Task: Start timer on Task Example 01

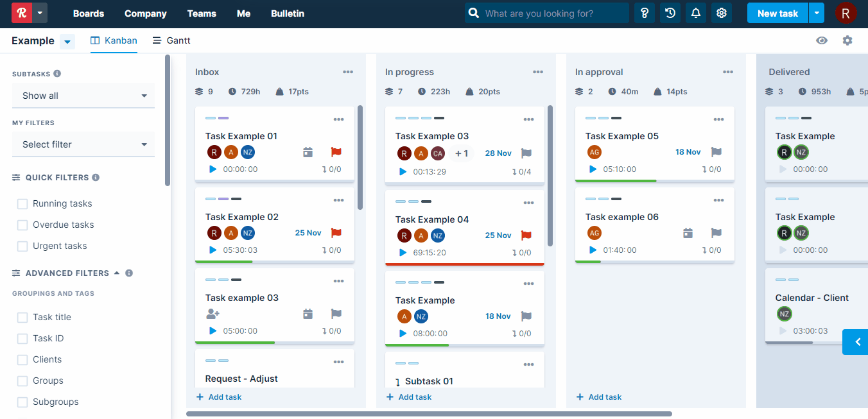Action: coord(213,169)
